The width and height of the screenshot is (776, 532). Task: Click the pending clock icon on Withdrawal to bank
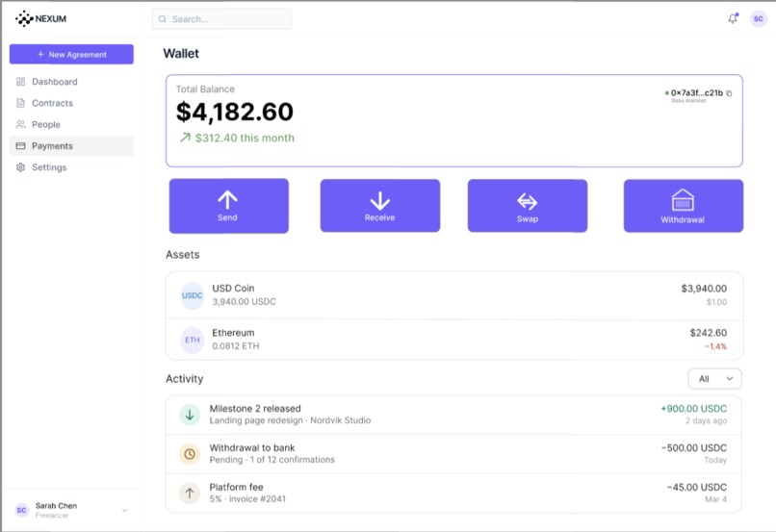190,454
